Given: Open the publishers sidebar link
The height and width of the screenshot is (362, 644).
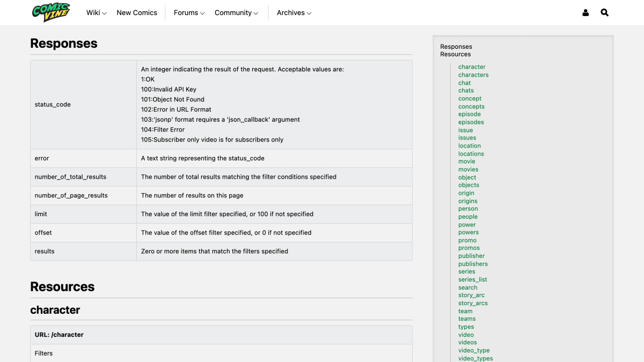Looking at the screenshot, I should pos(473,264).
